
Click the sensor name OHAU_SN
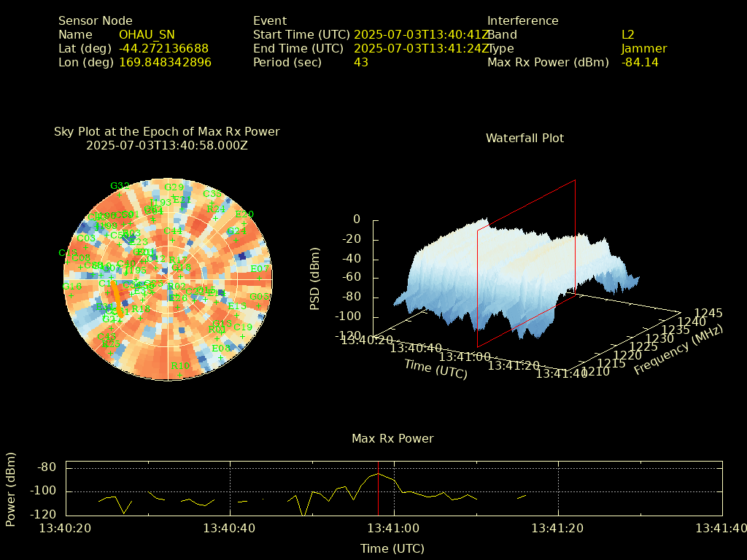[147, 34]
